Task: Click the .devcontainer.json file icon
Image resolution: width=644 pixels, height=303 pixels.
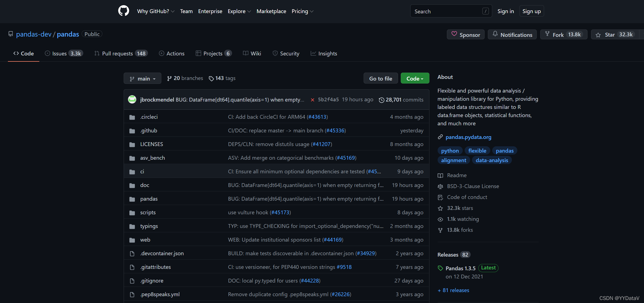Action: [x=132, y=254]
